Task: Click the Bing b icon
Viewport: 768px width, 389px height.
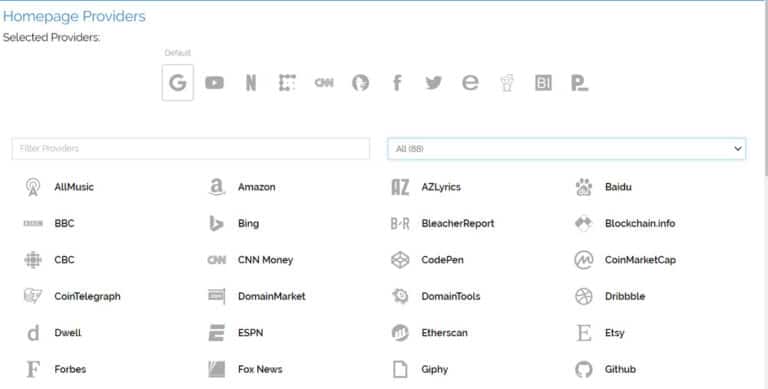Action: tap(216, 223)
